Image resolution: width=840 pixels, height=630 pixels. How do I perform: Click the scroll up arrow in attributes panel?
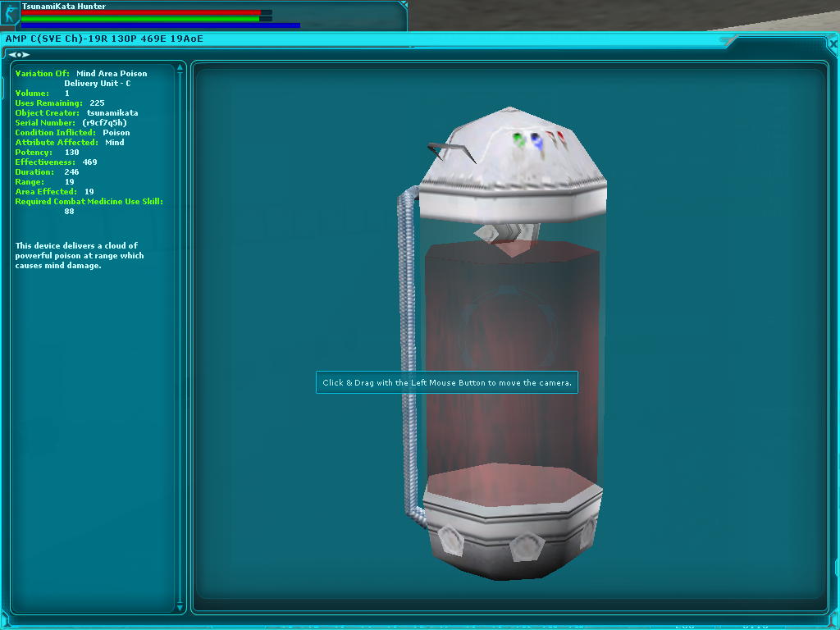(180, 67)
